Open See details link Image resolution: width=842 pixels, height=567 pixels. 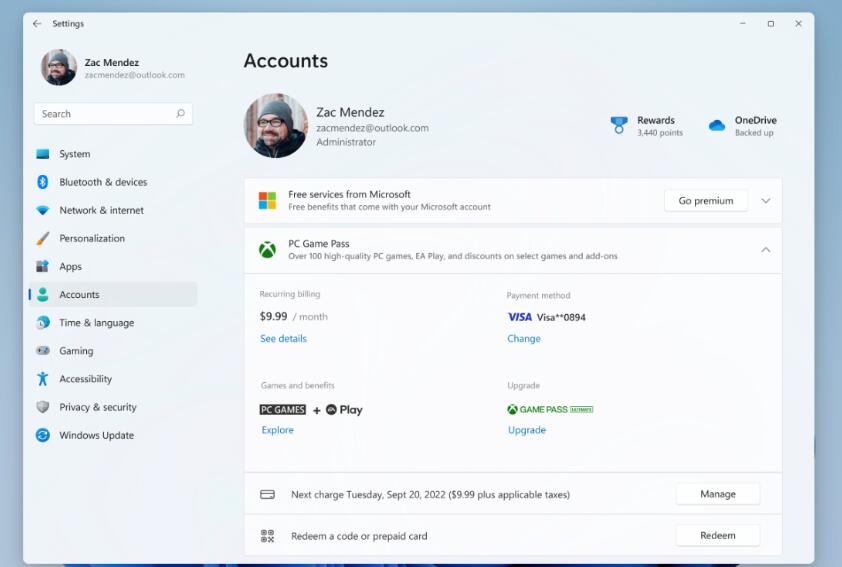(x=284, y=338)
